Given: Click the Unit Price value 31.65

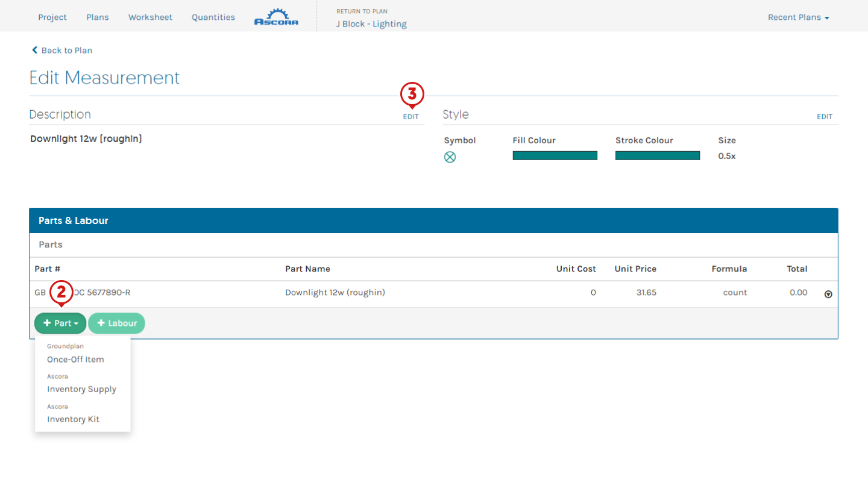Looking at the screenshot, I should (646, 293).
